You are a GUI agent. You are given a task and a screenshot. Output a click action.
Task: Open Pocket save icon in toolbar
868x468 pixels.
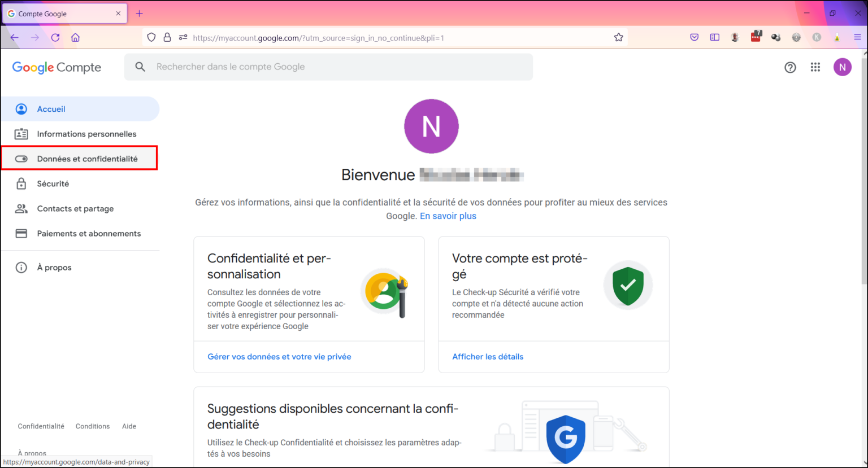[x=695, y=37]
